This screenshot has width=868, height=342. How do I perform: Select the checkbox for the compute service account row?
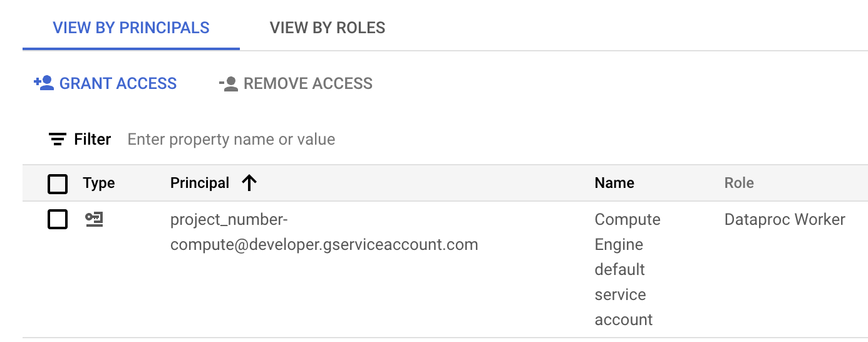point(58,220)
